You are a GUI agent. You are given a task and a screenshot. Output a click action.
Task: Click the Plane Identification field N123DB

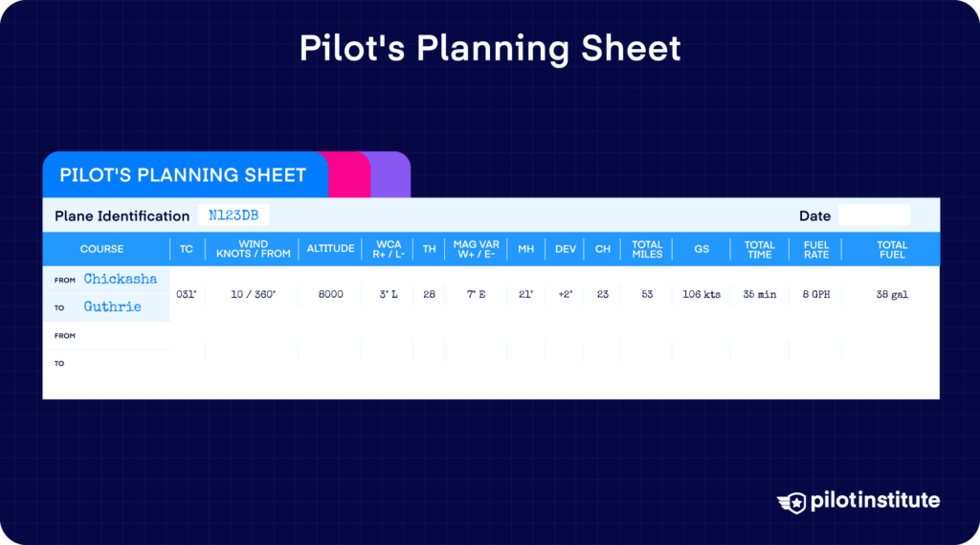point(234,216)
